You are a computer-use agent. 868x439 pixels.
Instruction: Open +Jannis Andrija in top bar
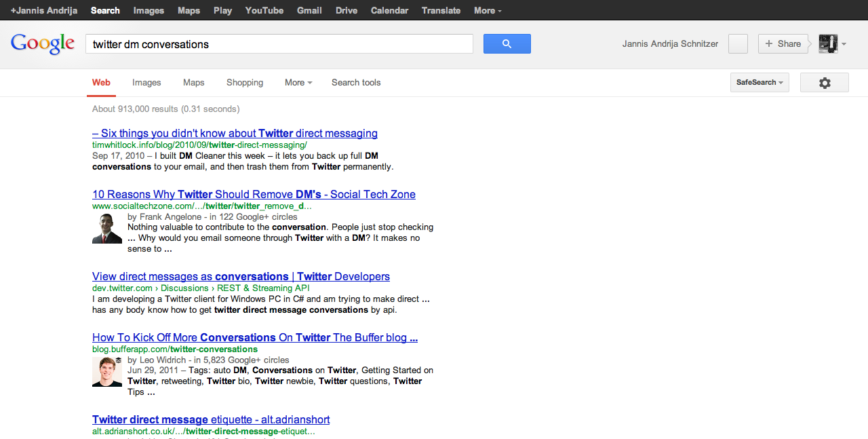click(x=44, y=10)
